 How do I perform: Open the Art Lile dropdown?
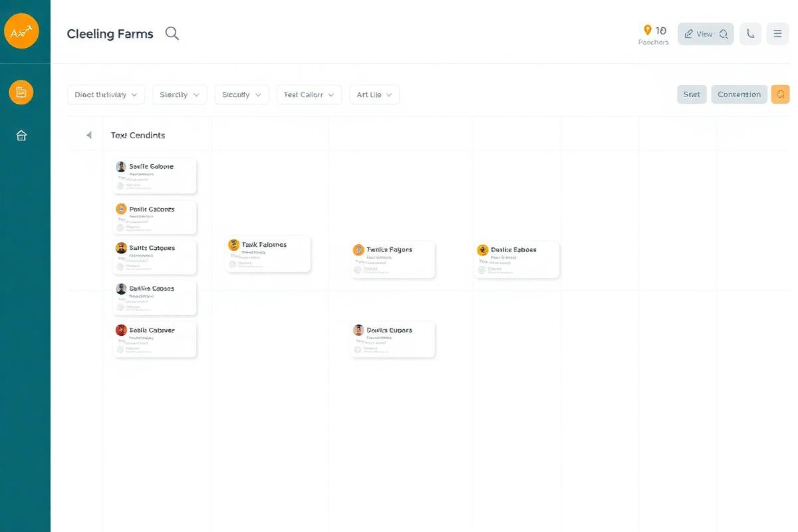(374, 94)
